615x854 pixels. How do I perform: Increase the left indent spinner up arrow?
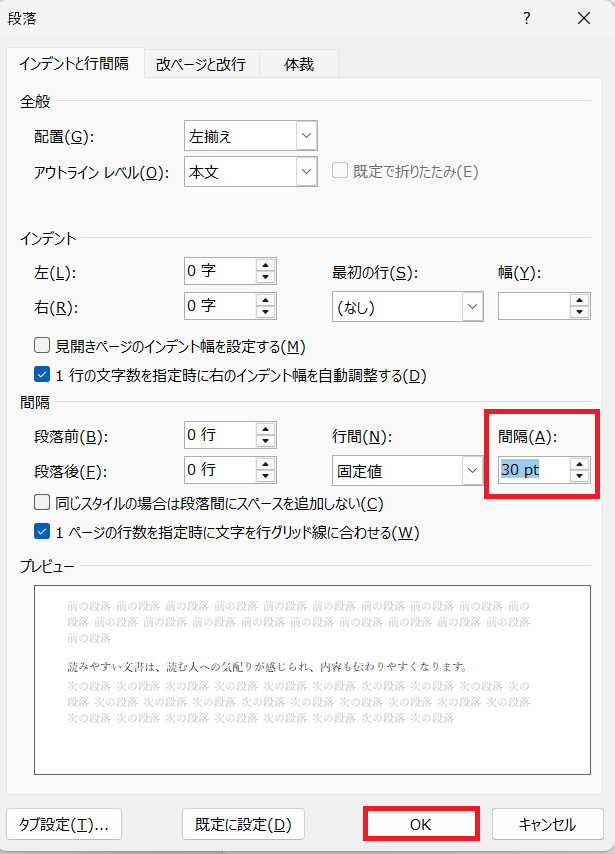265,266
